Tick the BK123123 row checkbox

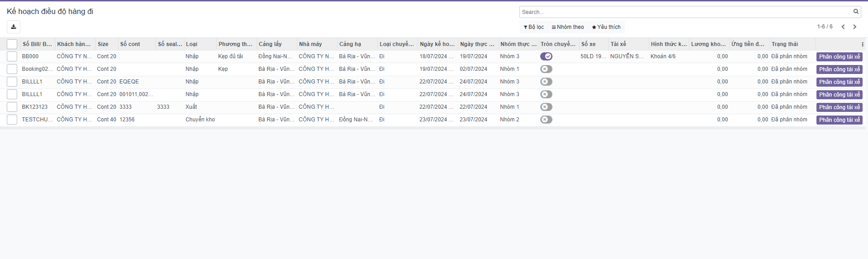[x=12, y=107]
